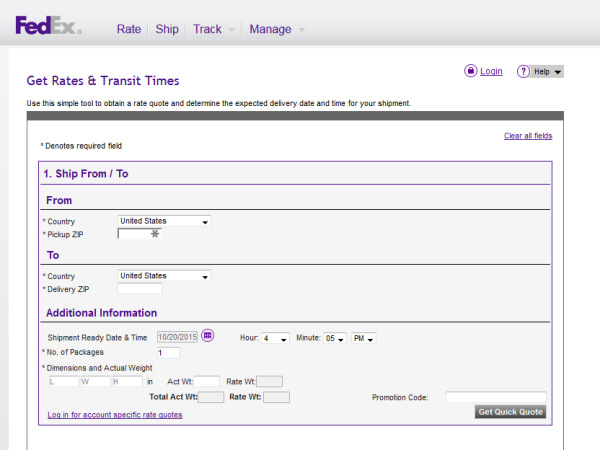Open the Rate menu item
This screenshot has width=600, height=450.
129,29
